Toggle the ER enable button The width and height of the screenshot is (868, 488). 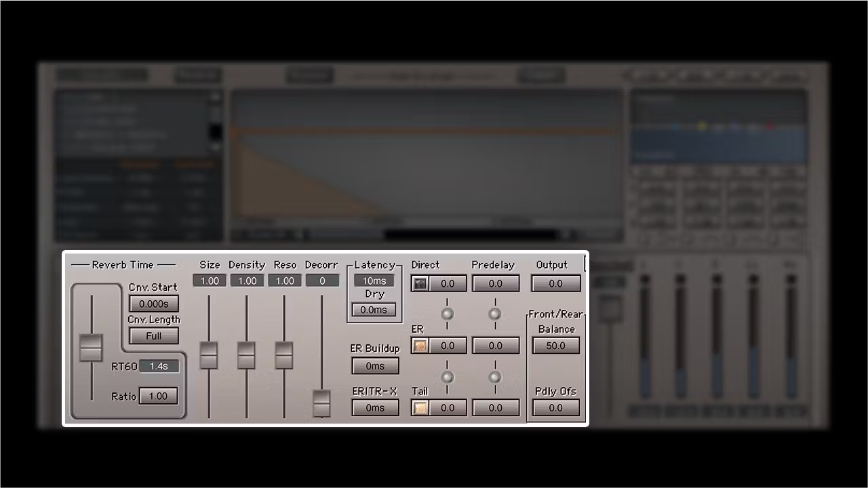(420, 346)
